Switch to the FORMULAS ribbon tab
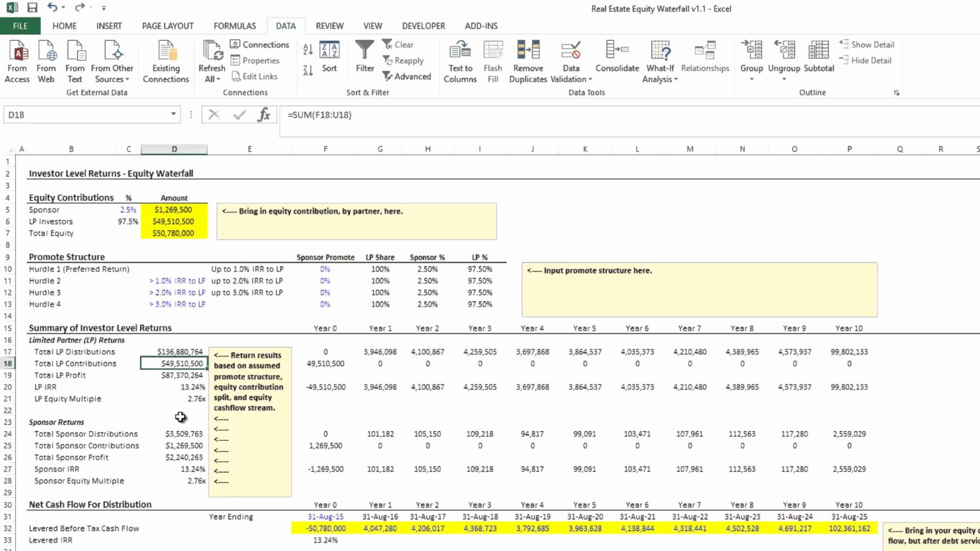Viewport: 980px width, 551px height. pyautogui.click(x=235, y=26)
